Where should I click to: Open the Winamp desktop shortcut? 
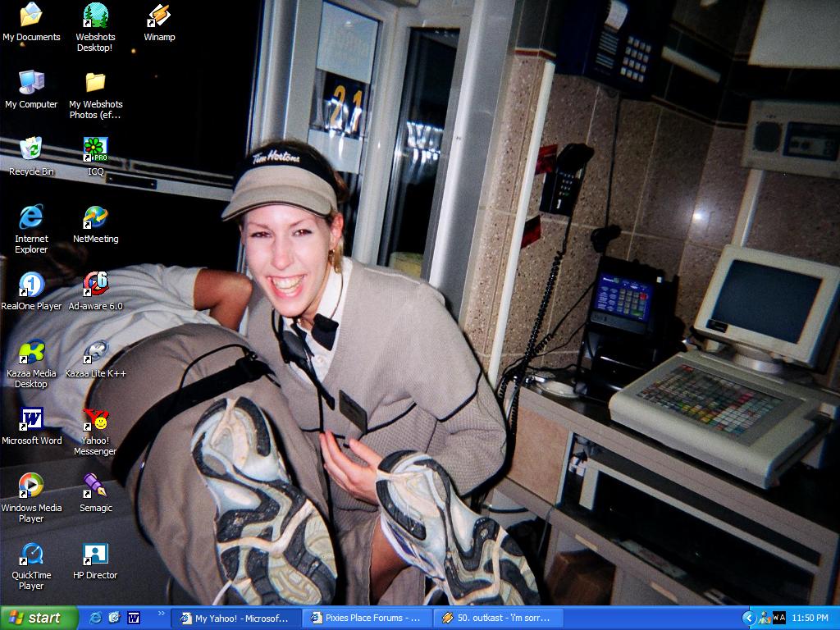point(159,16)
